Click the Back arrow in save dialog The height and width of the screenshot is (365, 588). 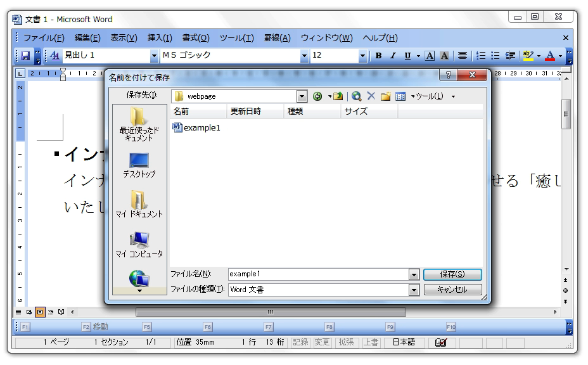(x=316, y=96)
